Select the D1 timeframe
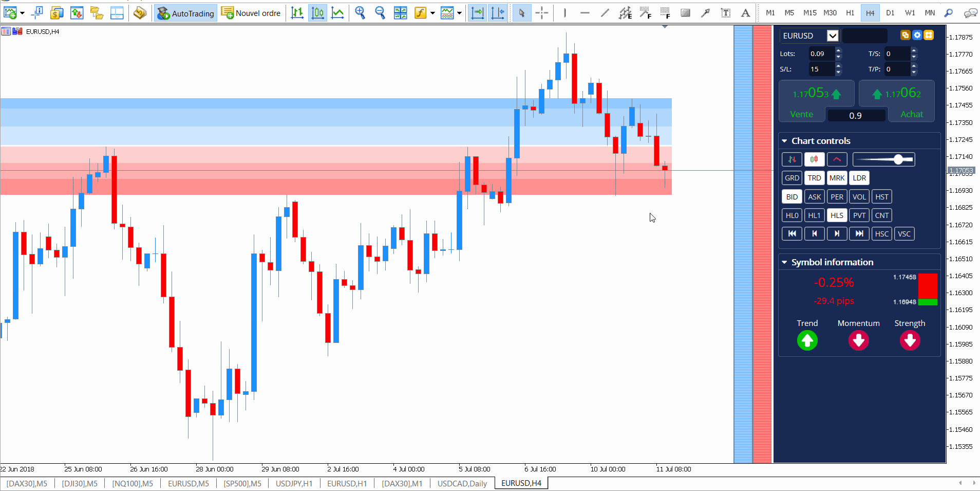The height and width of the screenshot is (491, 980). pyautogui.click(x=891, y=13)
